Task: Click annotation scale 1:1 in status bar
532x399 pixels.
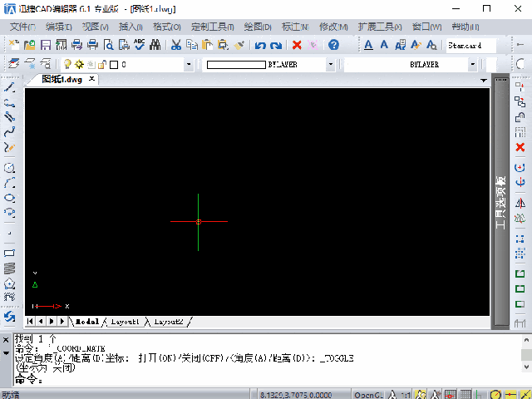Action: (x=406, y=395)
